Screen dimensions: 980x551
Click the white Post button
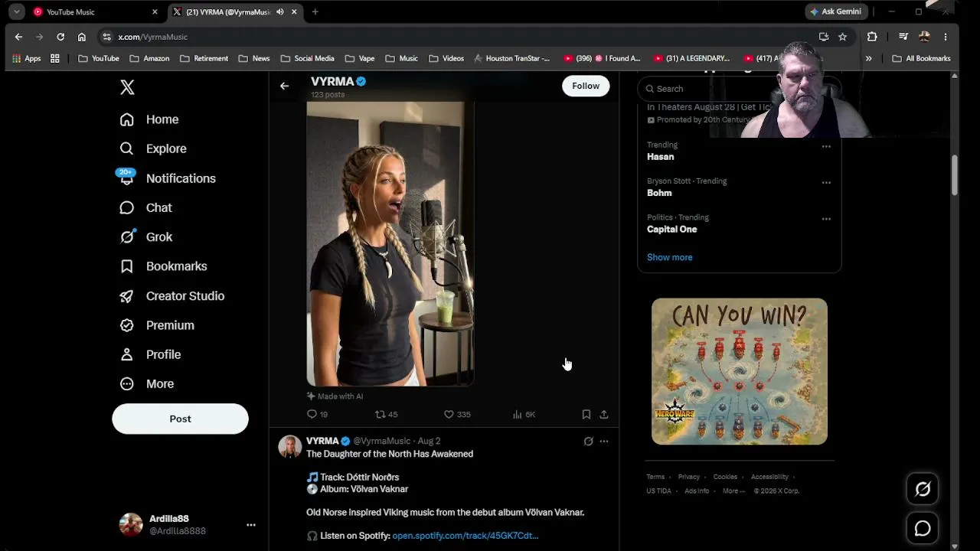point(180,419)
